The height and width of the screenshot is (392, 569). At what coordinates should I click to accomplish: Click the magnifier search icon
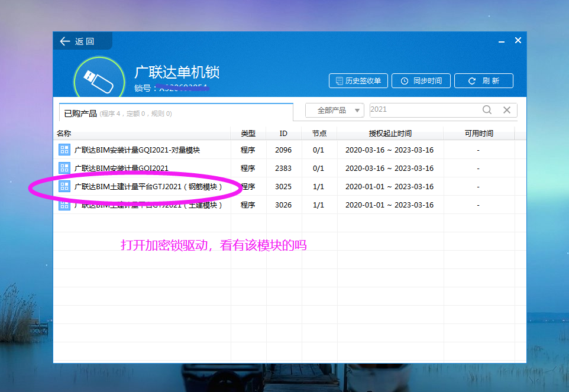coord(487,110)
